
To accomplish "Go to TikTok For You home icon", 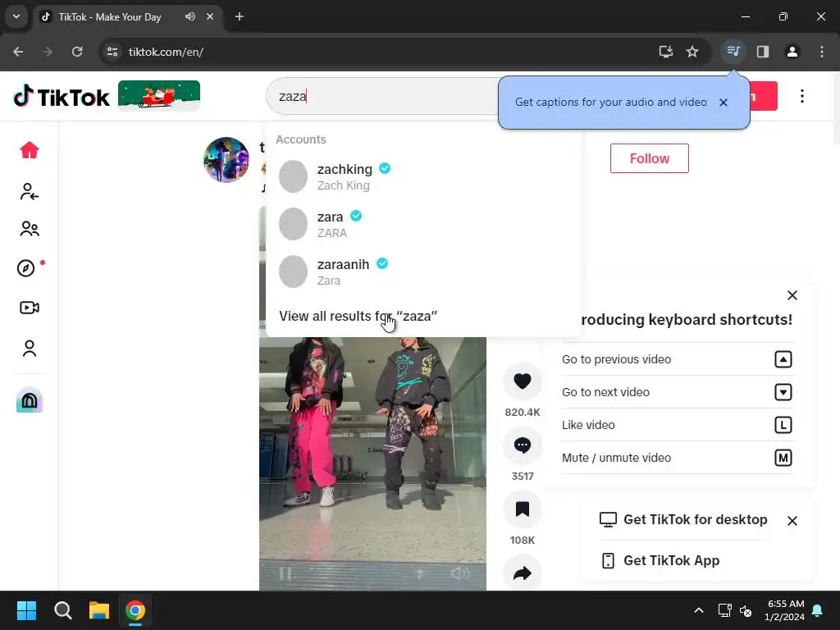I will (x=30, y=150).
